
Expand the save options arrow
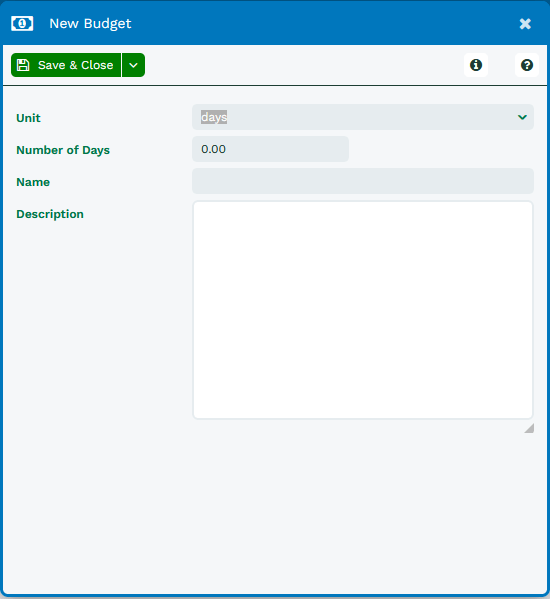[x=133, y=65]
